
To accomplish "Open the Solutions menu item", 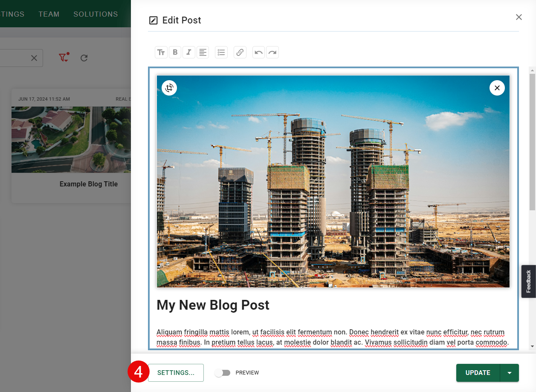I will click(96, 14).
